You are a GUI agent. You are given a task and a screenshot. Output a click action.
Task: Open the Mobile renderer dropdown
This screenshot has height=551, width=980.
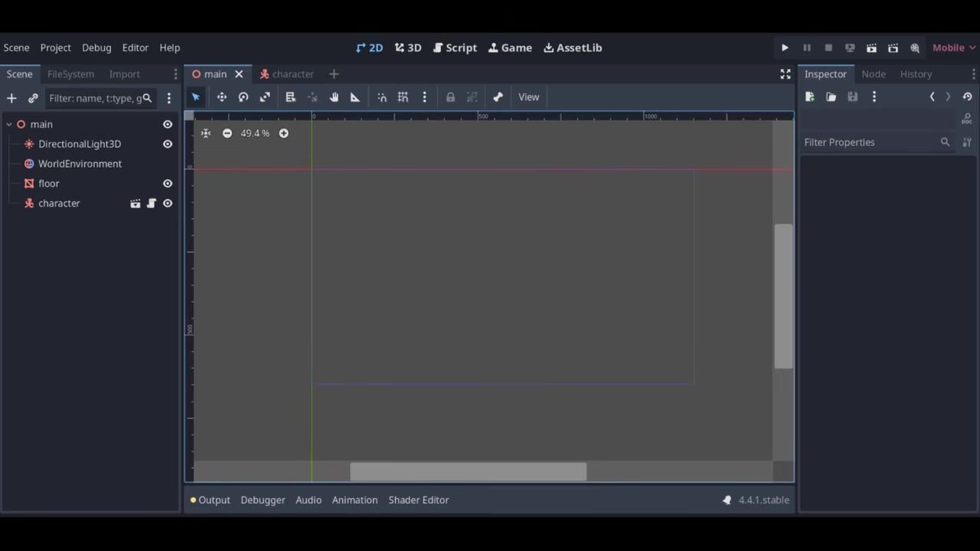[953, 47]
